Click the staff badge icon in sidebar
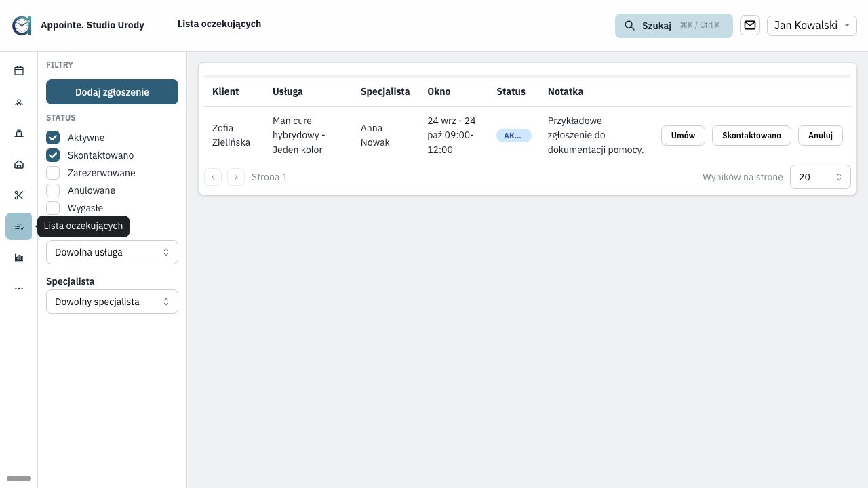The width and height of the screenshot is (868, 488). (x=19, y=133)
